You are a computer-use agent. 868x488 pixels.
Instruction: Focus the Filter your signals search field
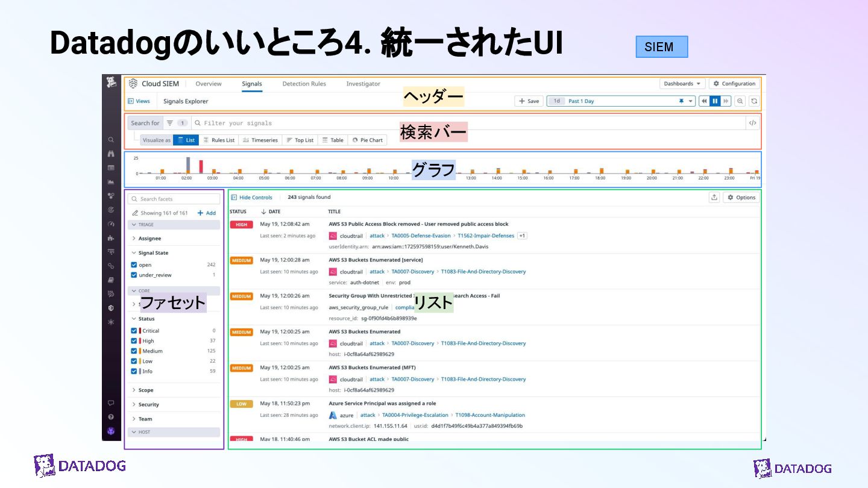pos(468,123)
